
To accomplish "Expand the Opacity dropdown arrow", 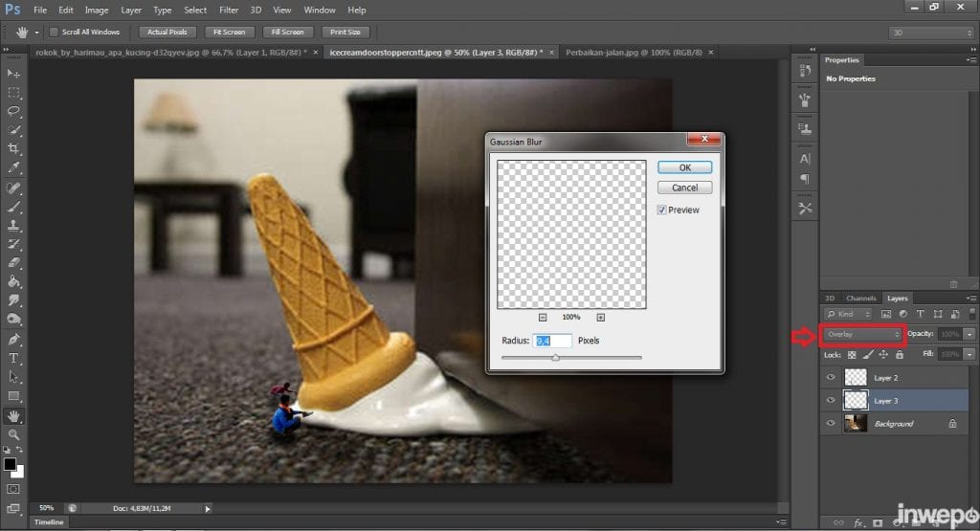I will [x=969, y=334].
